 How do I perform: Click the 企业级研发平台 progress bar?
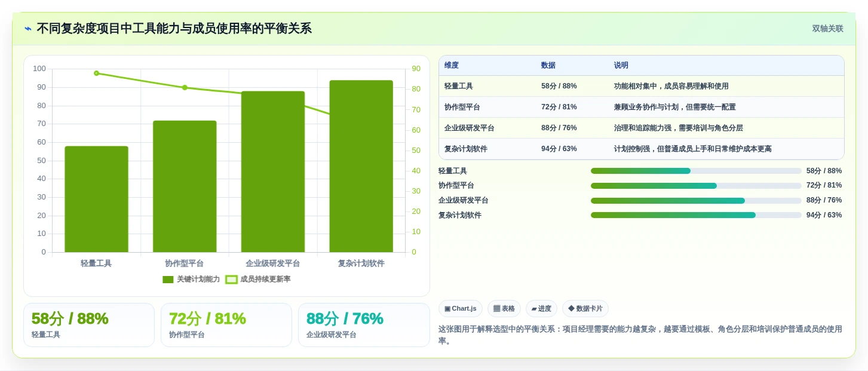click(696, 201)
